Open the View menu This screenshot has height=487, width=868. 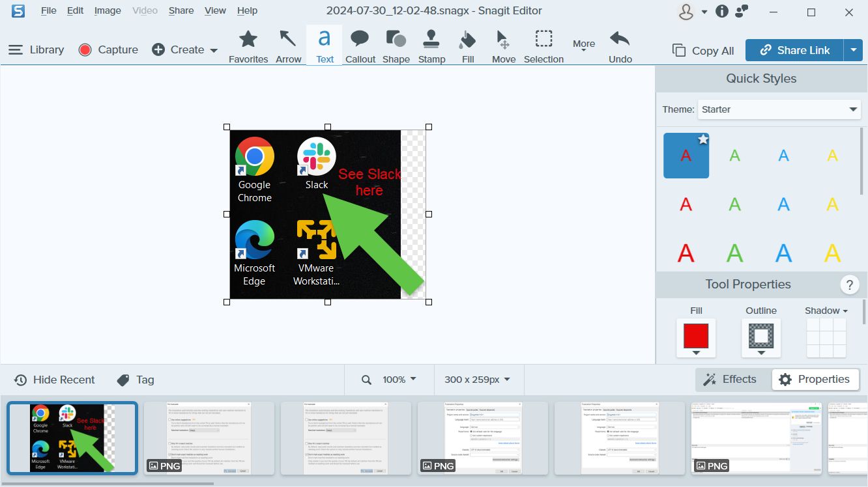(x=215, y=10)
